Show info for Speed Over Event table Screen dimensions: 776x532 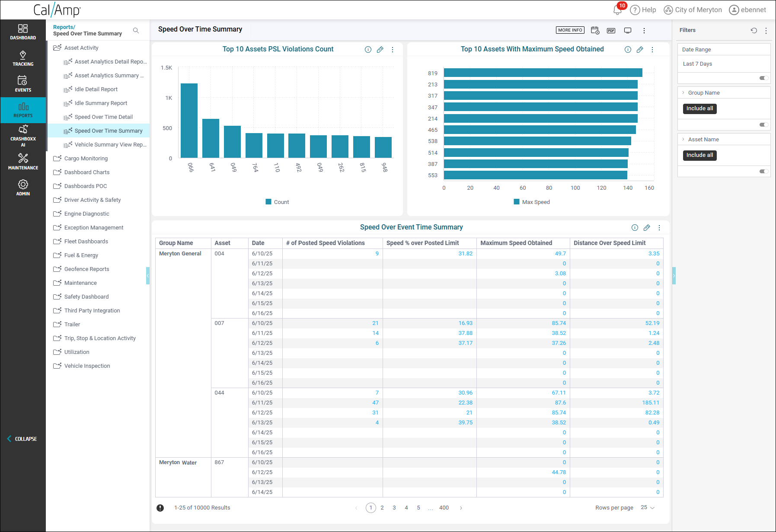coord(635,228)
